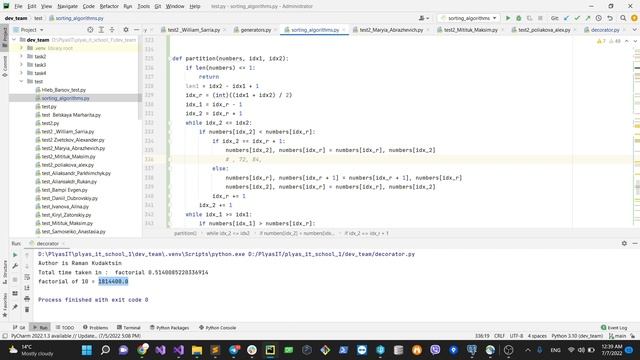
Task: Switch to test2_Maryia_Abrazhevich.py tab
Action: point(391,30)
